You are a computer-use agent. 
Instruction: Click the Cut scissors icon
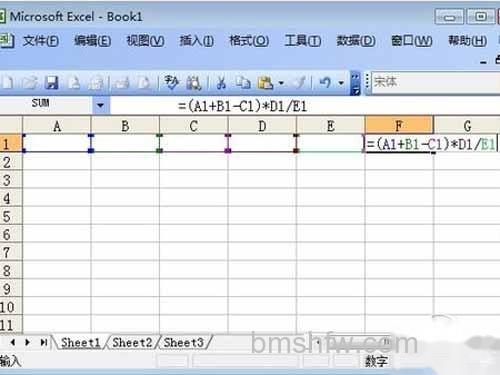tap(221, 83)
